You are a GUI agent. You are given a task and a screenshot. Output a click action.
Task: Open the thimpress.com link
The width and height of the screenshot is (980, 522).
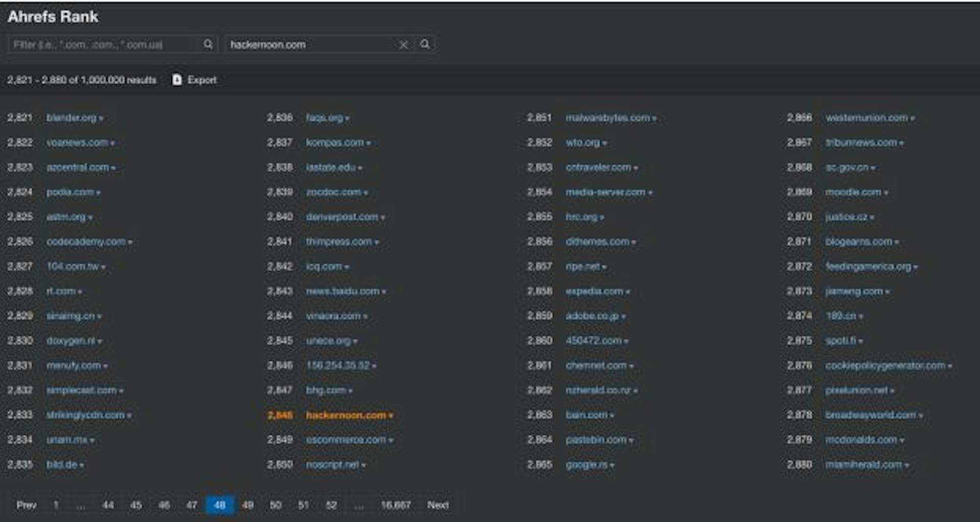[339, 242]
